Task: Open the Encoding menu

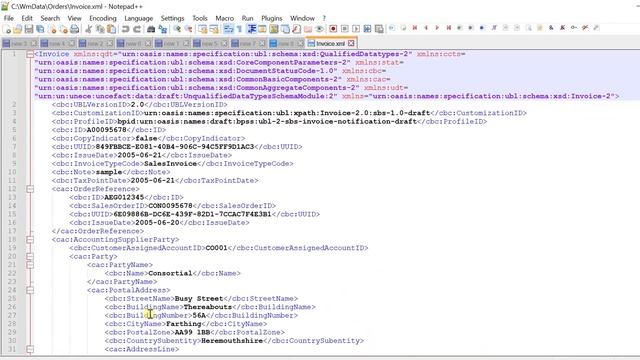Action: pyautogui.click(x=103, y=18)
